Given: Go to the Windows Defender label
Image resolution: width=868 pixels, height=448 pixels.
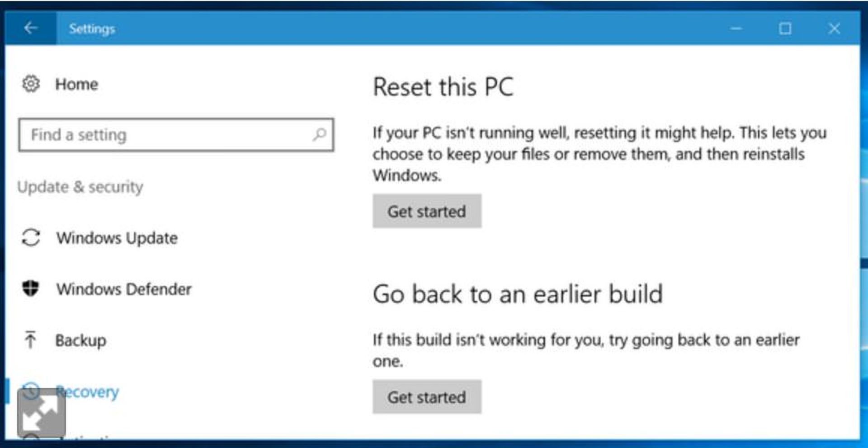Looking at the screenshot, I should [x=123, y=289].
